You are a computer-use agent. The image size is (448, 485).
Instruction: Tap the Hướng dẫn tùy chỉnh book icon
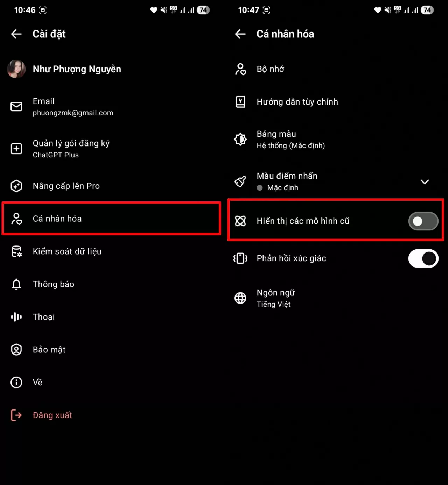[x=240, y=102]
